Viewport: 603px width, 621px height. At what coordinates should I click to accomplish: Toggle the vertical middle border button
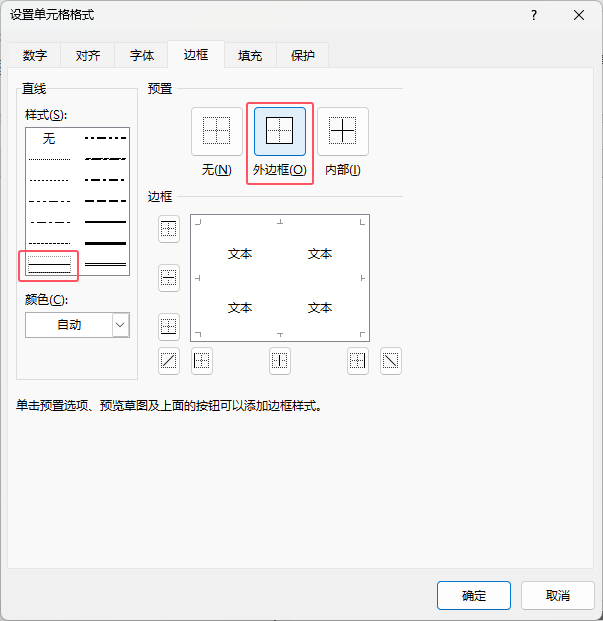click(x=280, y=361)
